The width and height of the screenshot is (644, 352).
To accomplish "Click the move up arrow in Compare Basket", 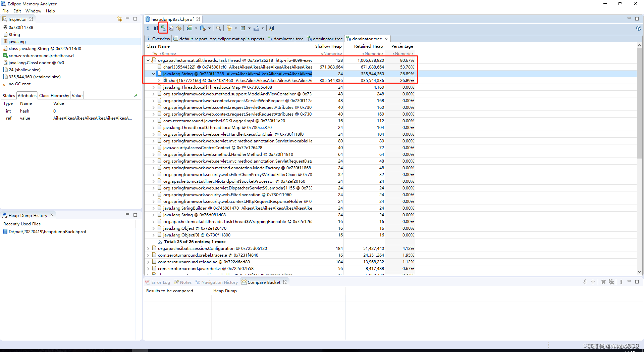I will pyautogui.click(x=593, y=282).
